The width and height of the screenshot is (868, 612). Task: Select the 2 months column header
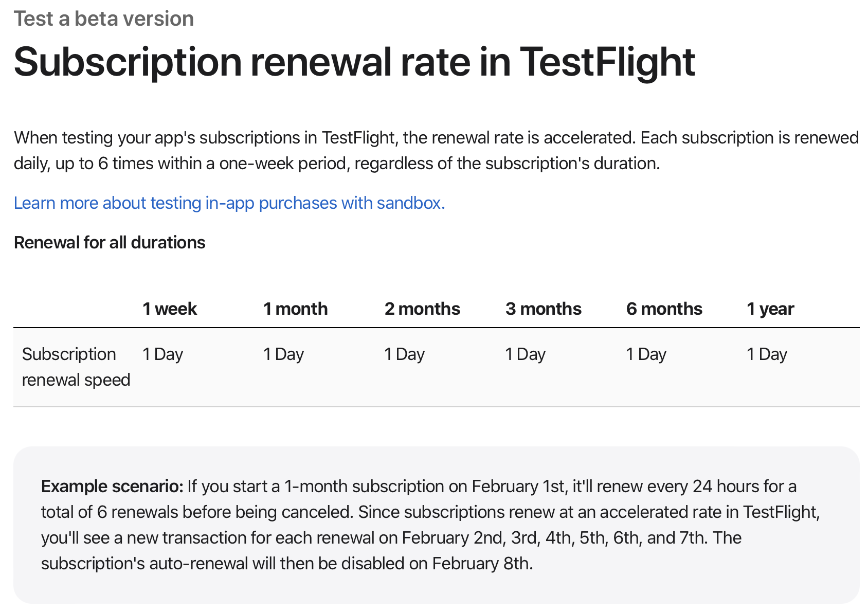click(x=422, y=309)
